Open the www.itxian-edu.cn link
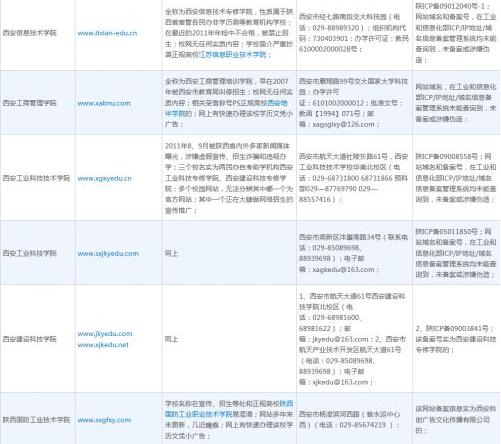This screenshot has height=444, width=501. pos(107,33)
